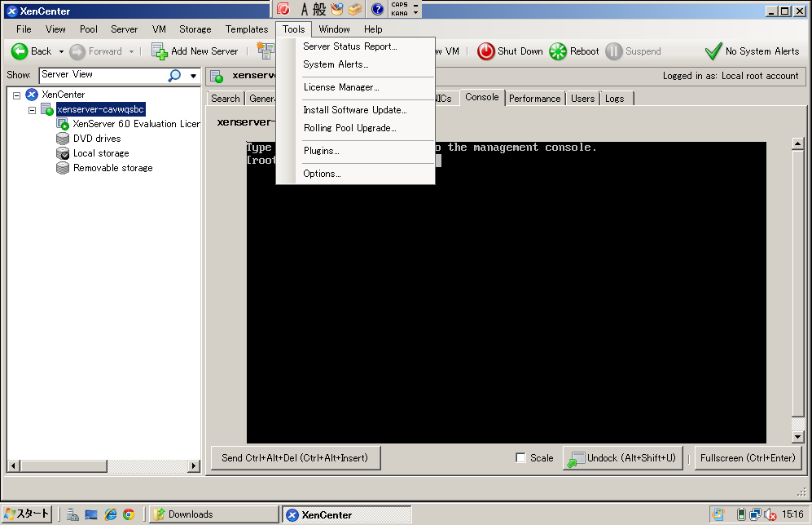This screenshot has height=525, width=812.
Task: Click the tree horizontal scrollbar right arrow
Action: (194, 465)
